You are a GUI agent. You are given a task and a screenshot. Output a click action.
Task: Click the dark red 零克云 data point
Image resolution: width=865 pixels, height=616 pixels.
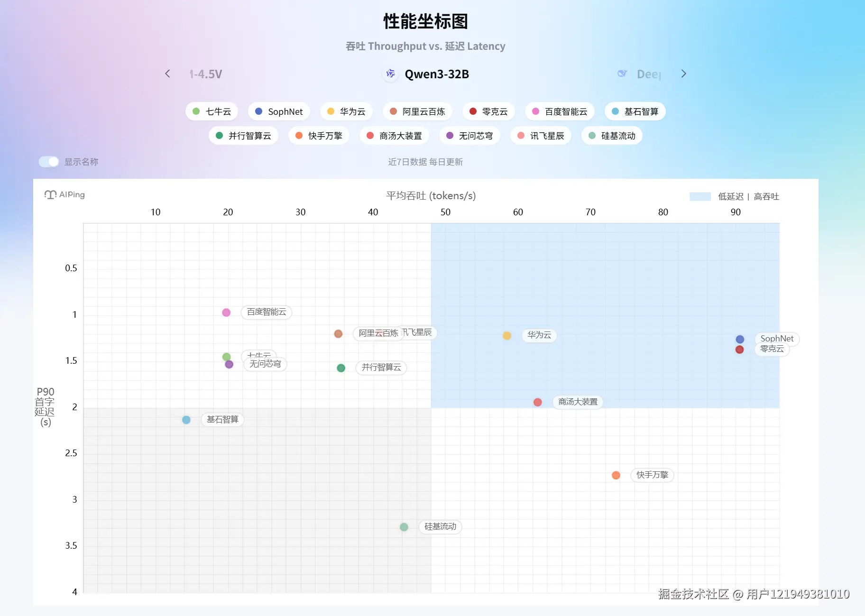[739, 349]
